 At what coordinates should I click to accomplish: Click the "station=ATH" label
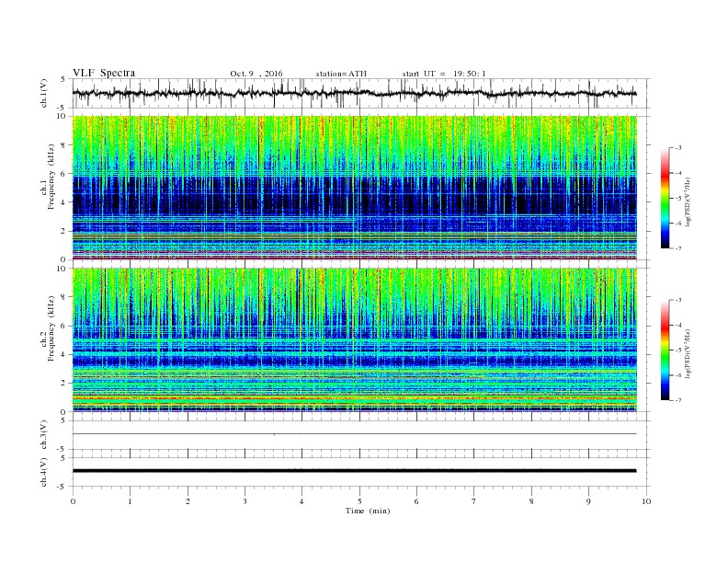[341, 74]
